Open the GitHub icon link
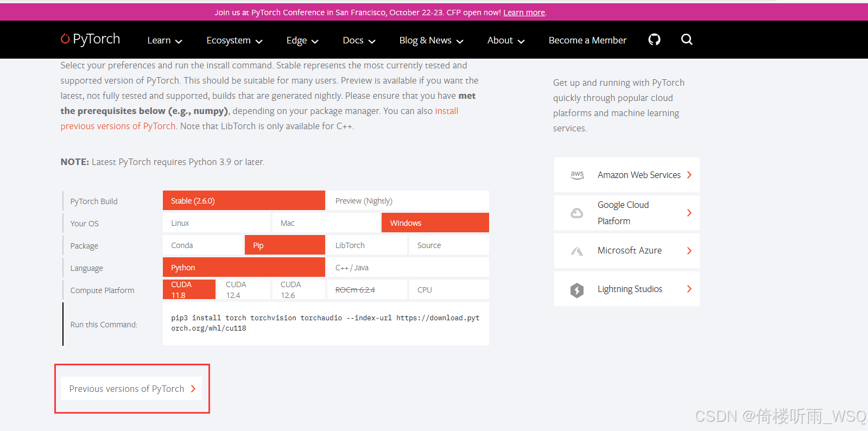Viewport: 868px width, 431px height. tap(654, 40)
